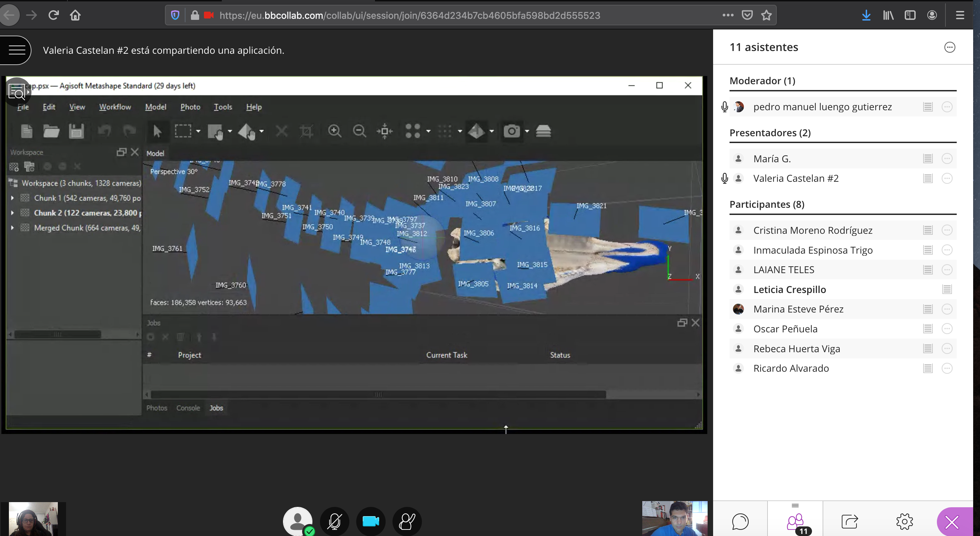Click the Leticia Crespillo participant name
980x536 pixels.
point(789,290)
